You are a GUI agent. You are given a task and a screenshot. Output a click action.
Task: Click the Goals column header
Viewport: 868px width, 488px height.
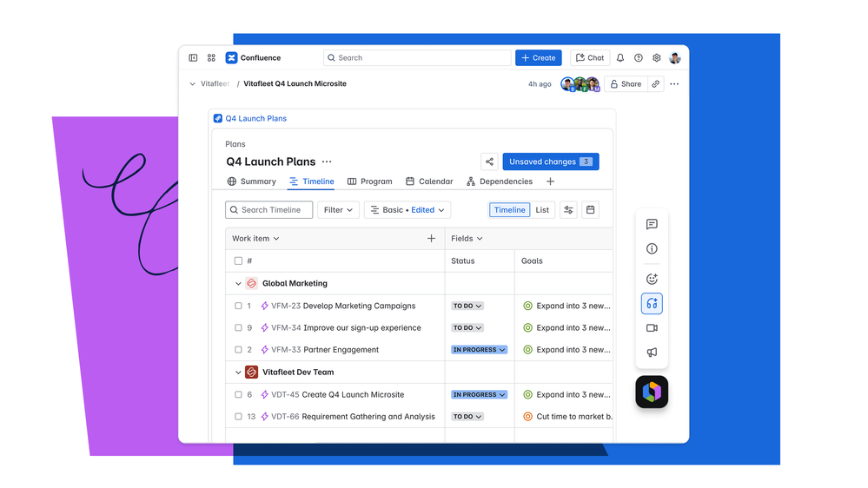(532, 260)
